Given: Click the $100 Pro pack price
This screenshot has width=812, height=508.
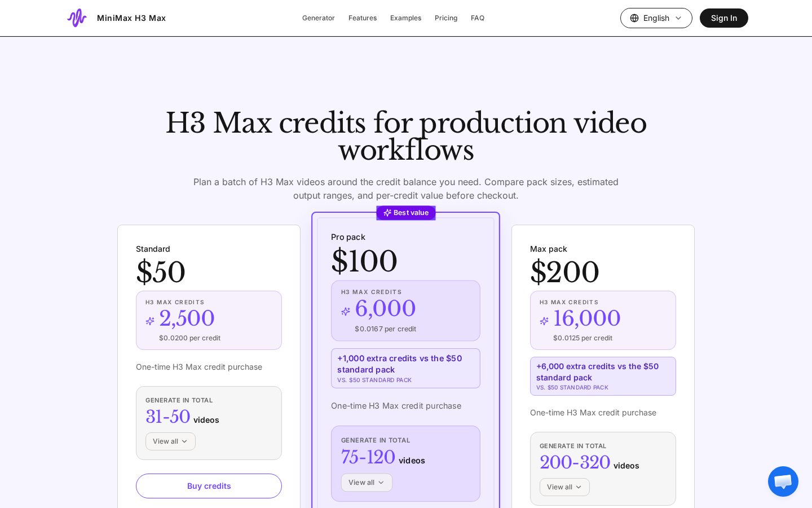Looking at the screenshot, I should coord(364,261).
